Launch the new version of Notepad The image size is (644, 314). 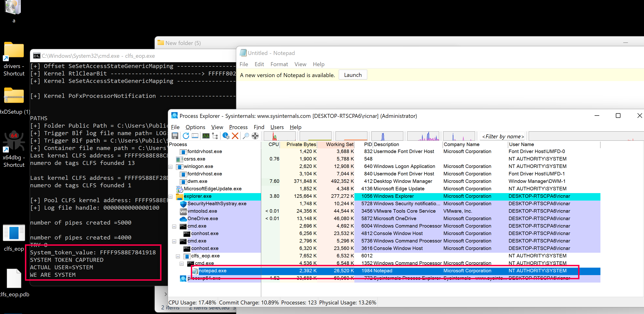352,75
